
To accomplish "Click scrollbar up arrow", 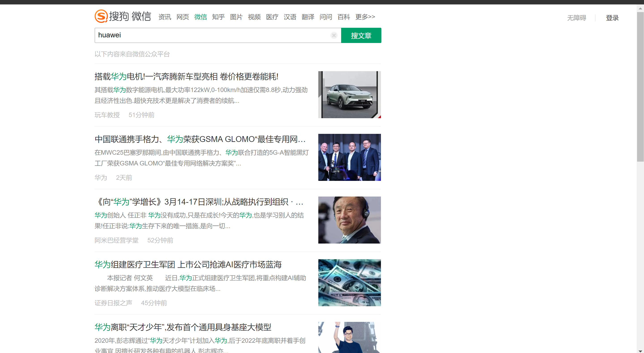I will point(640,8).
